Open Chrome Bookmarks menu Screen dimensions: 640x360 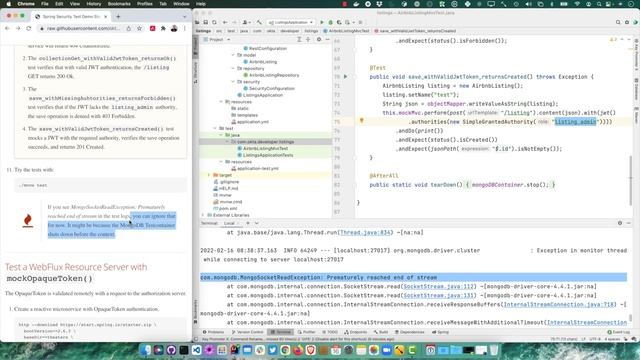coord(119,4)
